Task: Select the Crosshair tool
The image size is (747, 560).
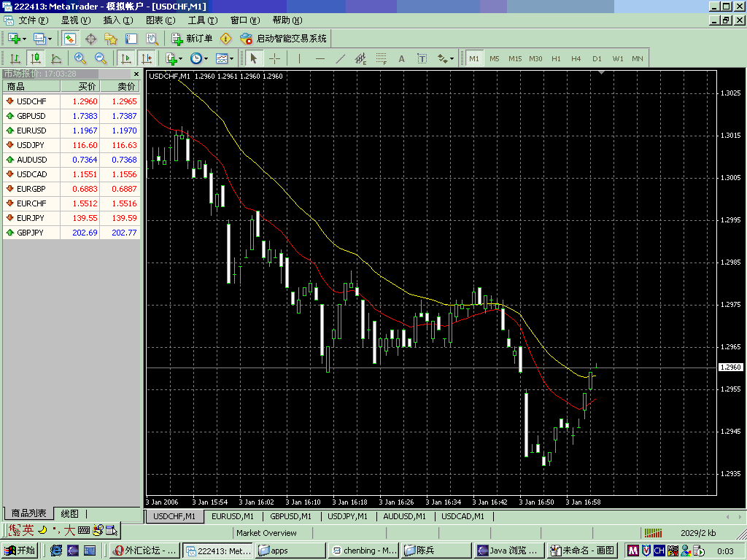Action: click(274, 58)
